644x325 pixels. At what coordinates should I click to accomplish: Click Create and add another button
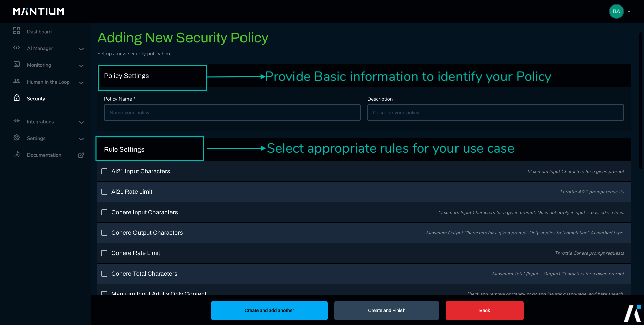click(x=269, y=311)
